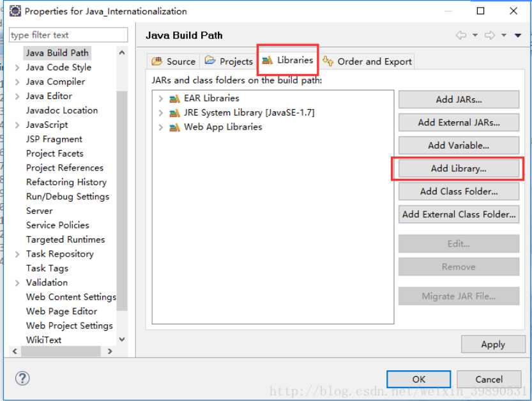Expand the JavaScript category
Image resolution: width=532 pixels, height=401 pixels.
coord(17,125)
